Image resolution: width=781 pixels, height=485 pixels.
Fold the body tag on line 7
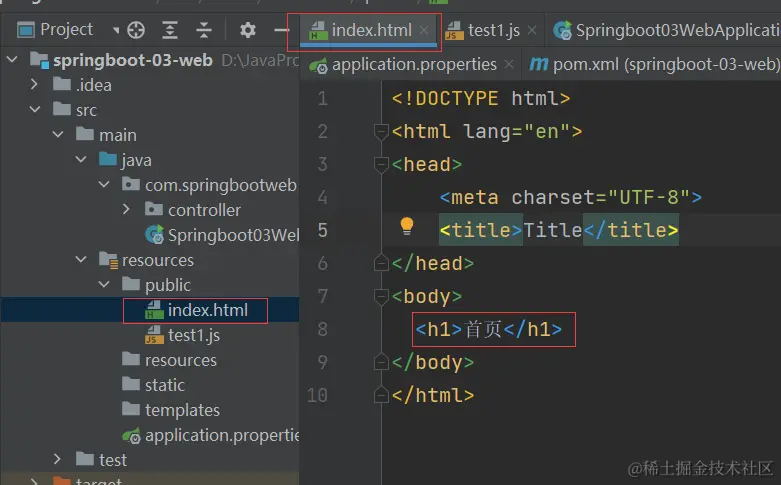coord(381,297)
